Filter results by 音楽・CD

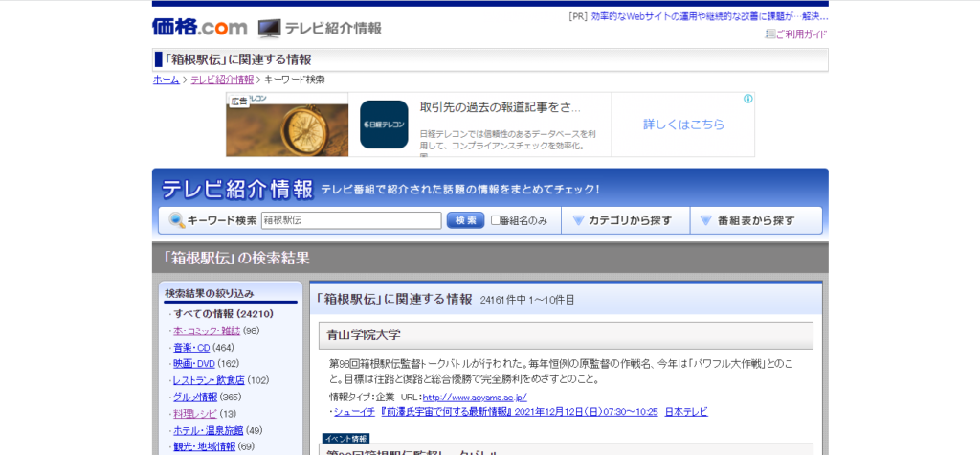191,348
